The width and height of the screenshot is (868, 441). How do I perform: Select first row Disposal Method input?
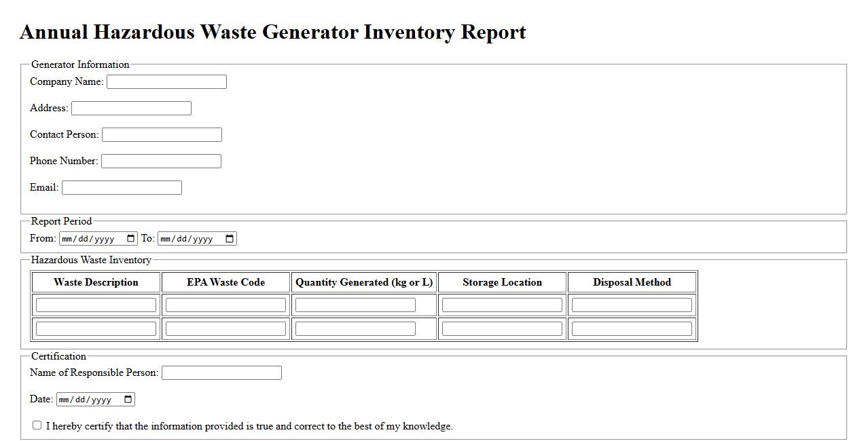click(x=632, y=305)
